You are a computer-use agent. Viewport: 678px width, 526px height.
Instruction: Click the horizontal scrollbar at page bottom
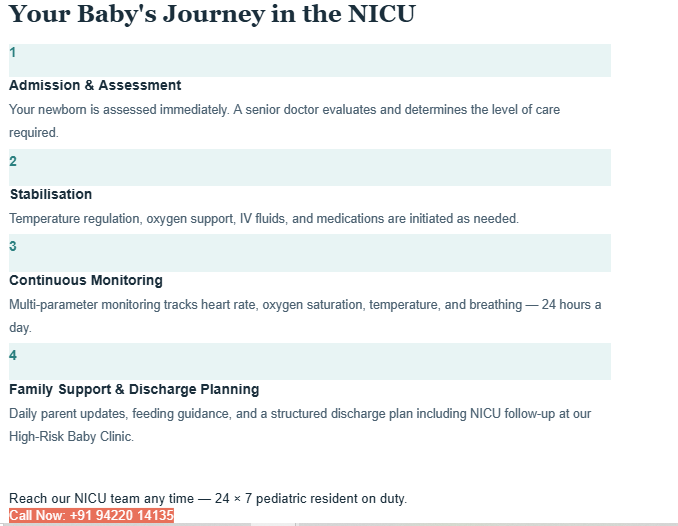339,524
